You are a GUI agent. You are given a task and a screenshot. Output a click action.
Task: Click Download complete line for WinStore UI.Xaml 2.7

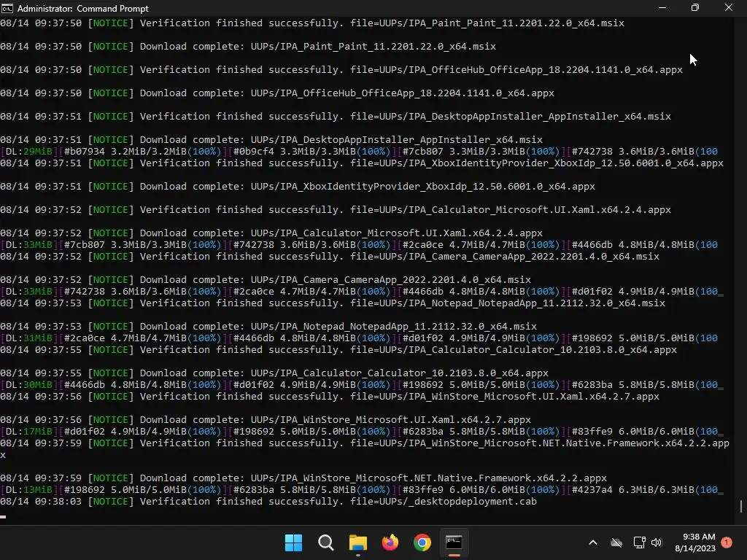266,419
